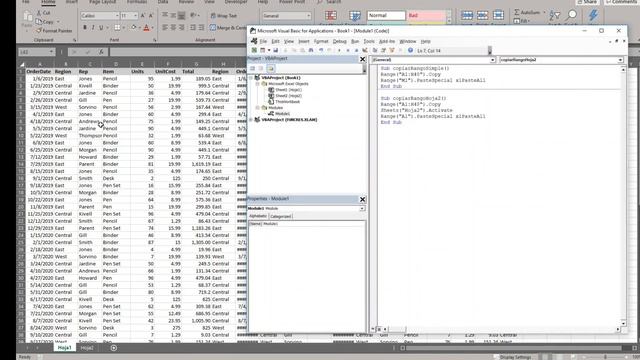Open the procedure dropdown showing copiarRangoHoja2

[620, 60]
